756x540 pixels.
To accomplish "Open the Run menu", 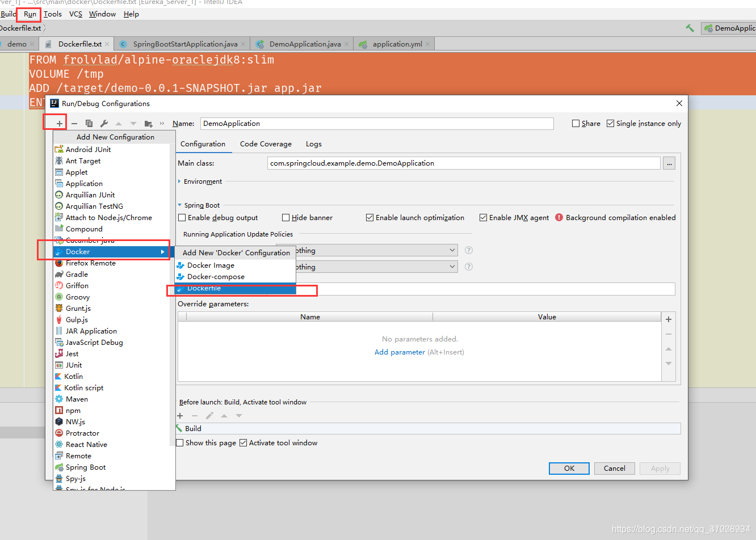I will (x=30, y=14).
